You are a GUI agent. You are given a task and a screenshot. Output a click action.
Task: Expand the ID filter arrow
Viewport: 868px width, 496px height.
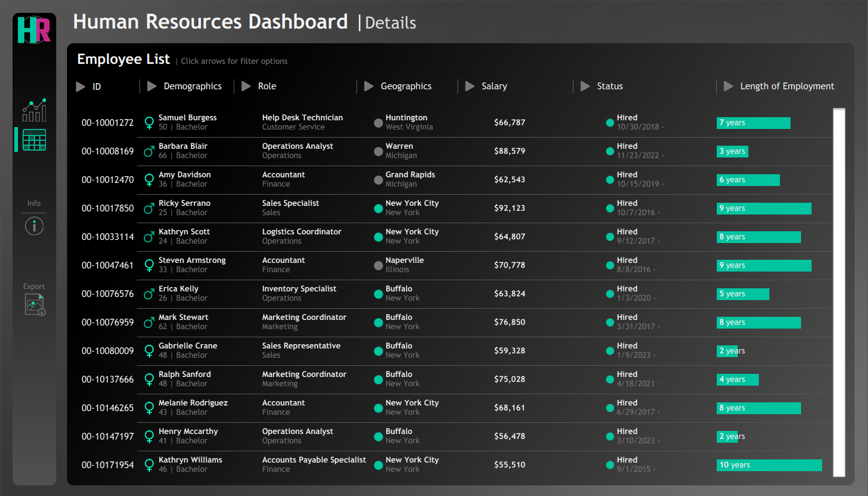point(81,87)
